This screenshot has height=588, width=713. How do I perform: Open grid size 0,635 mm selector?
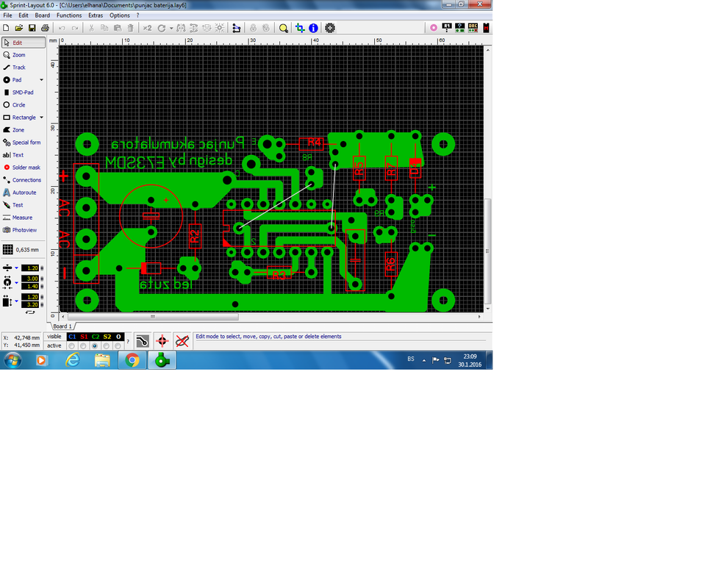pos(21,250)
